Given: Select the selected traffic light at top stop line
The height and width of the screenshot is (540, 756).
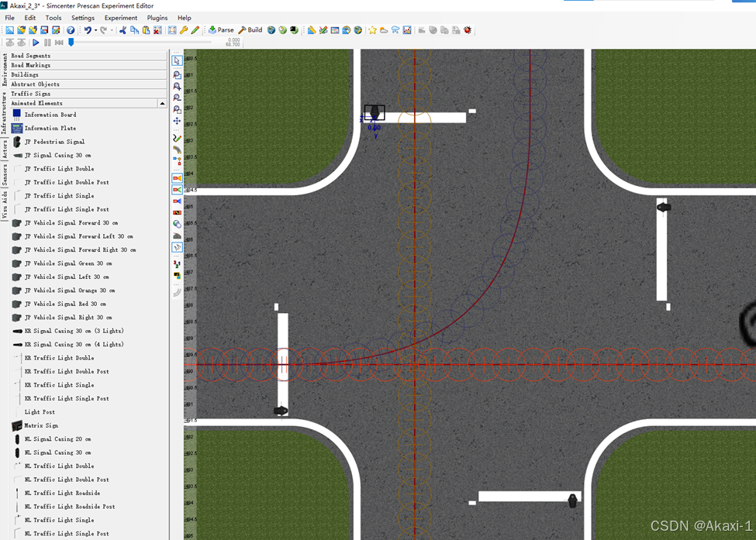Looking at the screenshot, I should coord(375,112).
